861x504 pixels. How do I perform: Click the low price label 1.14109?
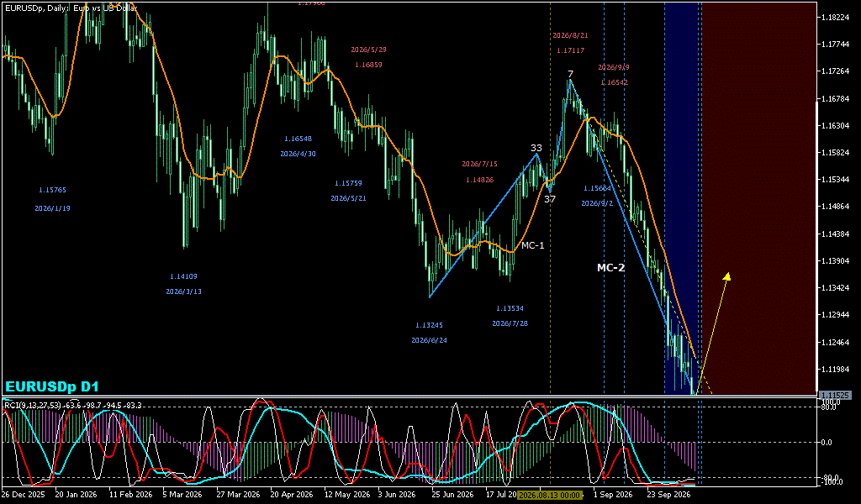(183, 276)
